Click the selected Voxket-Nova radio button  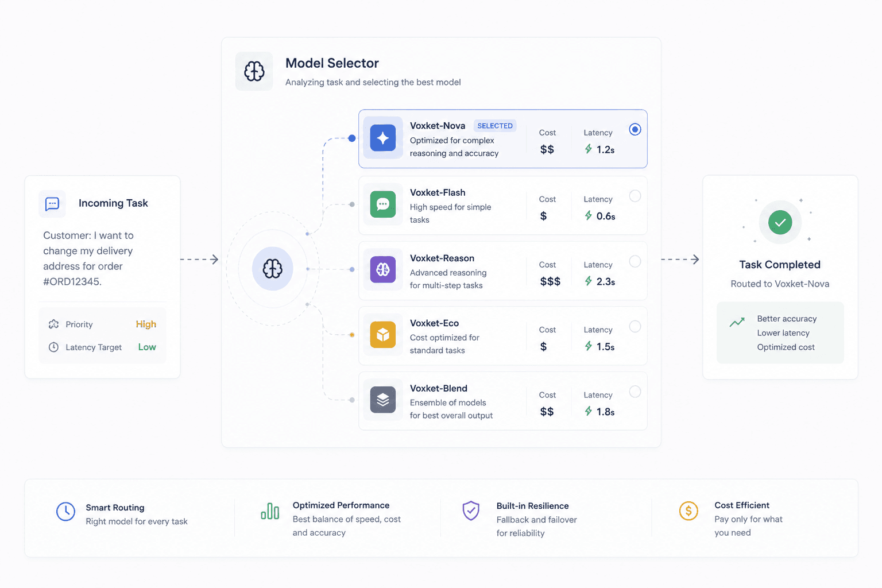coord(635,129)
